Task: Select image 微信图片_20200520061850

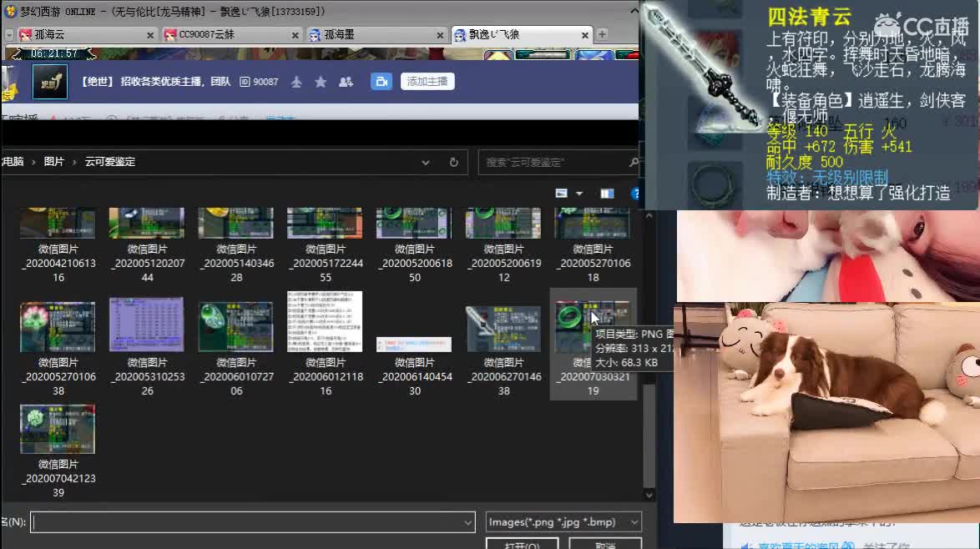Action: pyautogui.click(x=414, y=245)
